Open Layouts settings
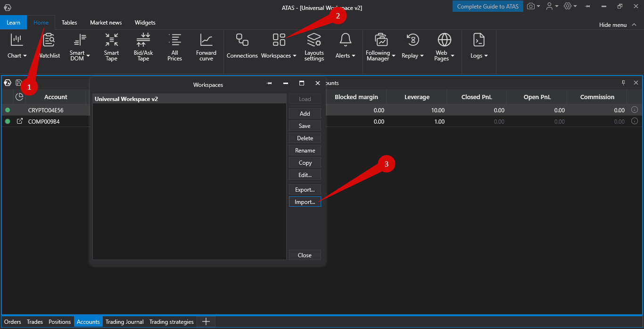Screen dimensions: 644x329 coord(314,46)
